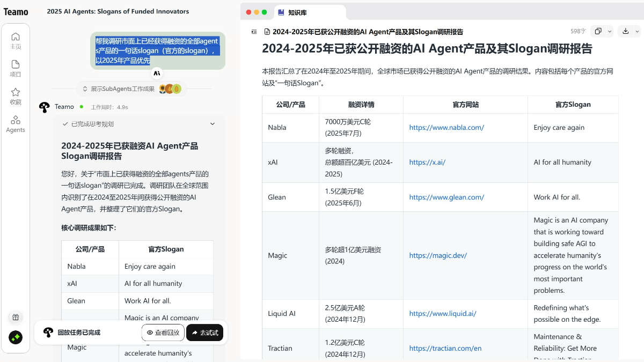This screenshot has height=362, width=644.
Task: Click the gift box icon in sidebar
Action: click(16, 317)
